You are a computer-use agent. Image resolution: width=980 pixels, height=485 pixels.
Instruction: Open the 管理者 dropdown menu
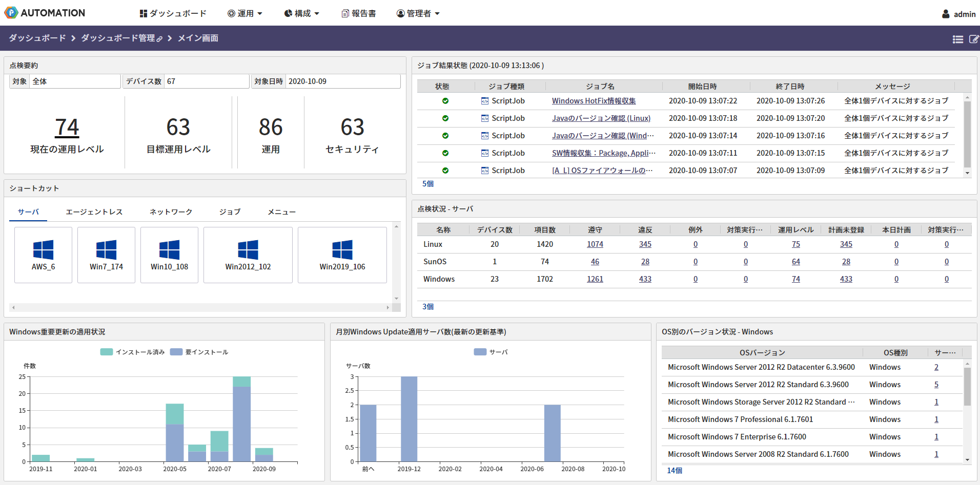tap(418, 13)
